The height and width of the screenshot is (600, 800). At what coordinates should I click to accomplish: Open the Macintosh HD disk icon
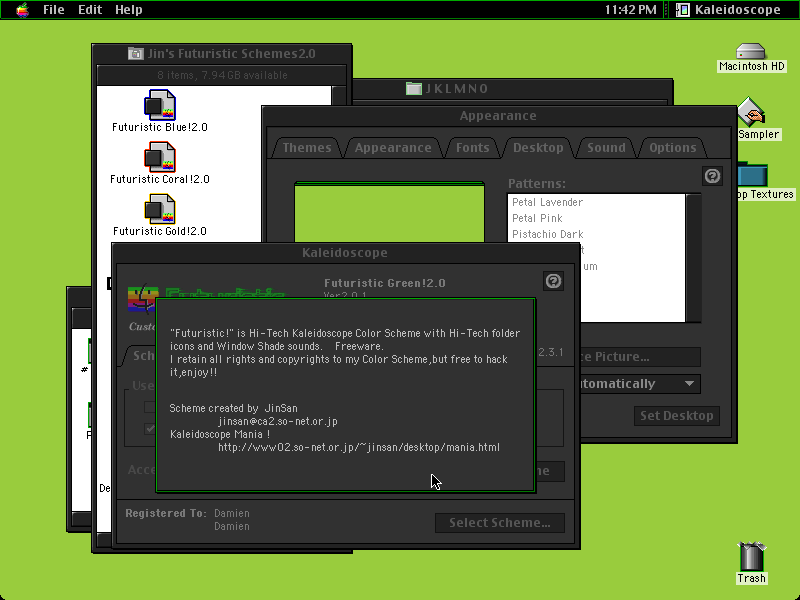pyautogui.click(x=751, y=52)
